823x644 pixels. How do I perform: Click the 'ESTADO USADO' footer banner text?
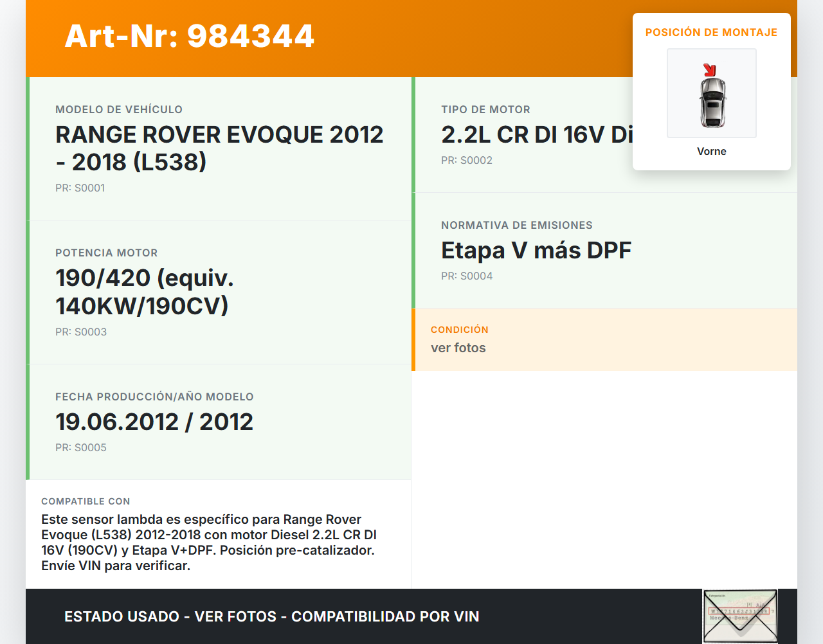click(271, 616)
